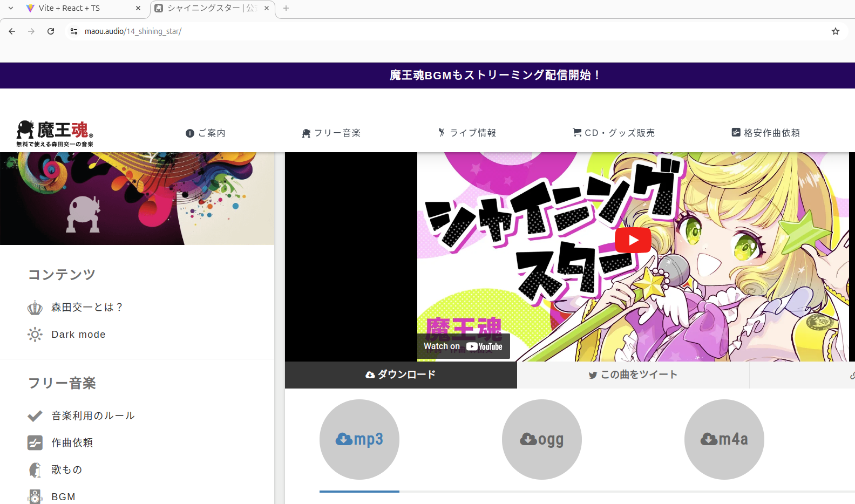Download the m4a file
This screenshot has height=504, width=855.
coord(724,439)
